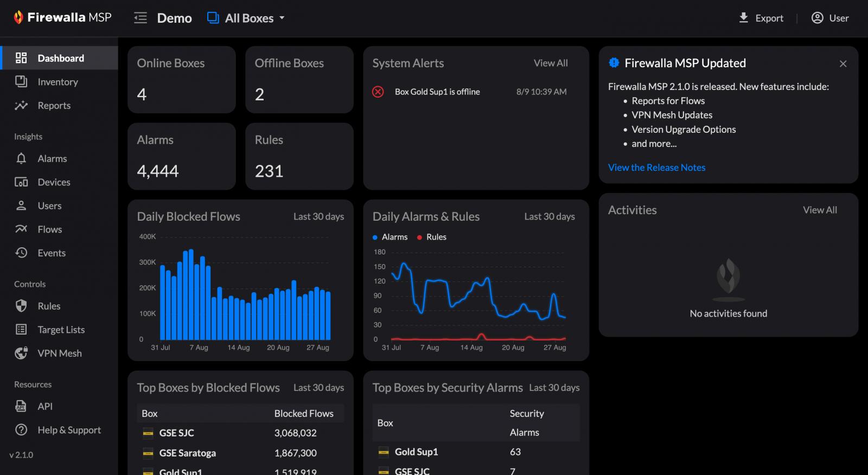Click the '3,068,032' blocked flows value

pos(296,433)
